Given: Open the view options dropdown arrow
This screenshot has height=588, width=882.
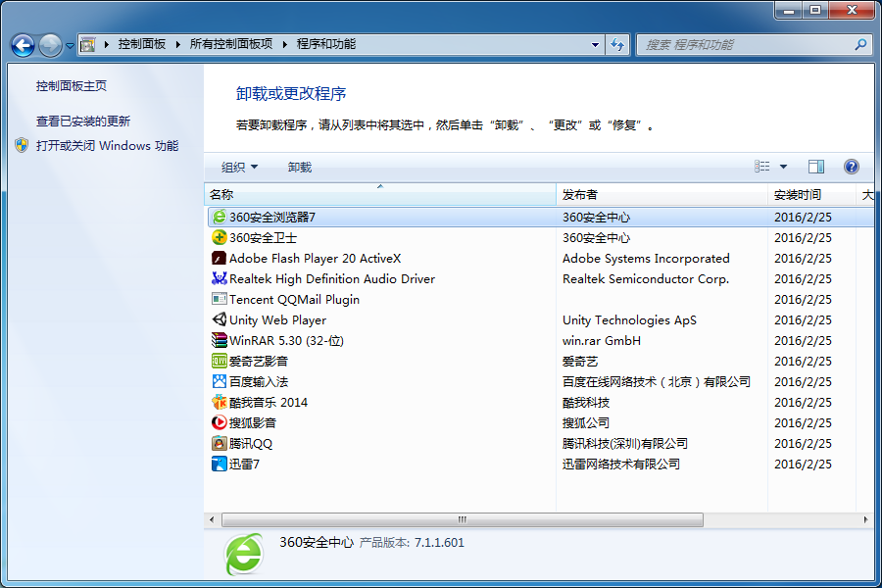Looking at the screenshot, I should (x=783, y=167).
